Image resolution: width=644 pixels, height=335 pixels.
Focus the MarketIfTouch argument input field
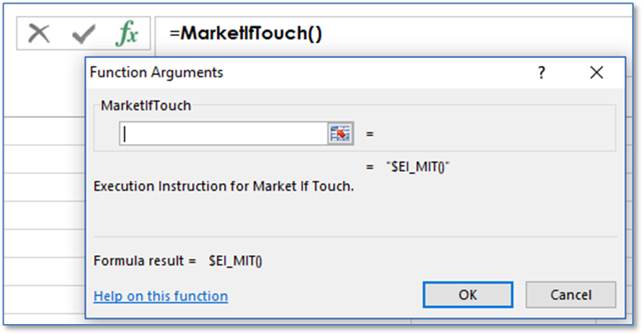(x=223, y=134)
